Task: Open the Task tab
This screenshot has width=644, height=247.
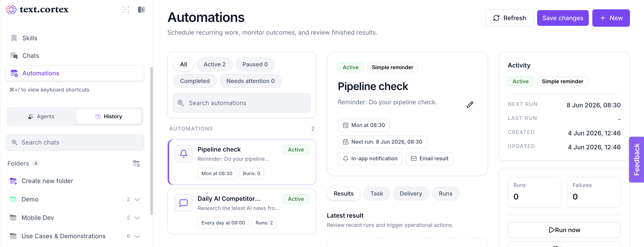Action: (377, 194)
